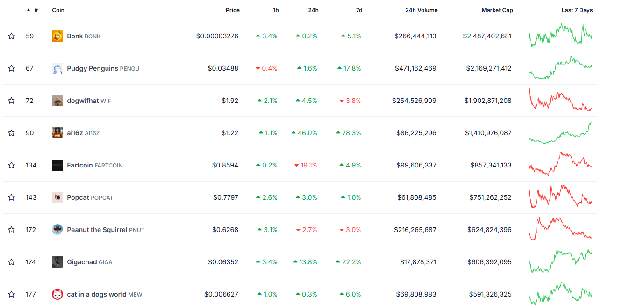The width and height of the screenshot is (644, 305).
Task: Click the Peanut the Squirrel logo
Action: (57, 230)
